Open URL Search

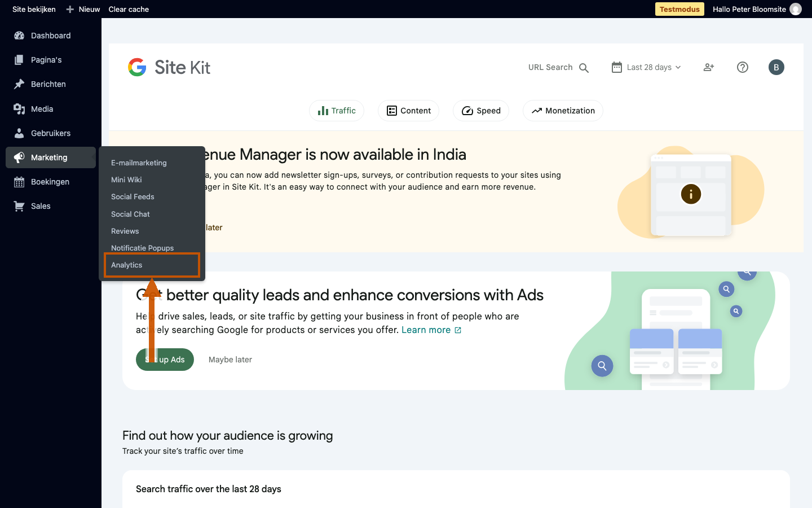(x=558, y=67)
